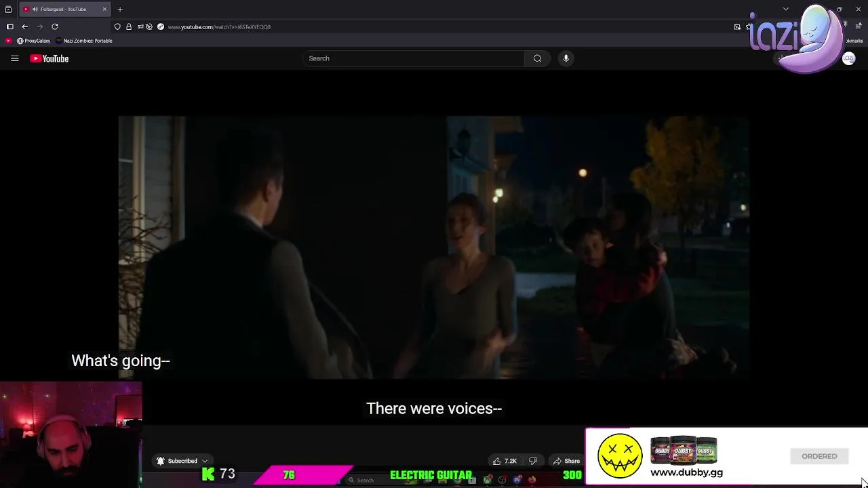This screenshot has height=488, width=868.
Task: Open the tracking protection shield icon
Action: point(117,26)
